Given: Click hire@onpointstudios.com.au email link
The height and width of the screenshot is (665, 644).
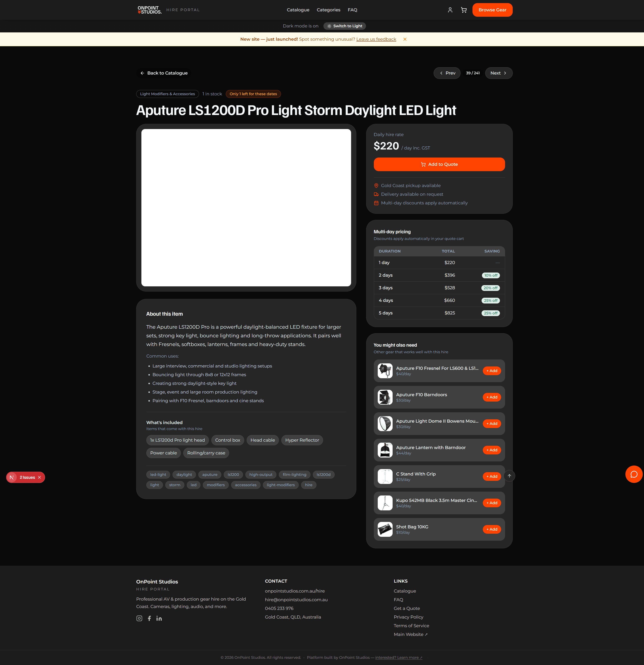Looking at the screenshot, I should [x=296, y=600].
